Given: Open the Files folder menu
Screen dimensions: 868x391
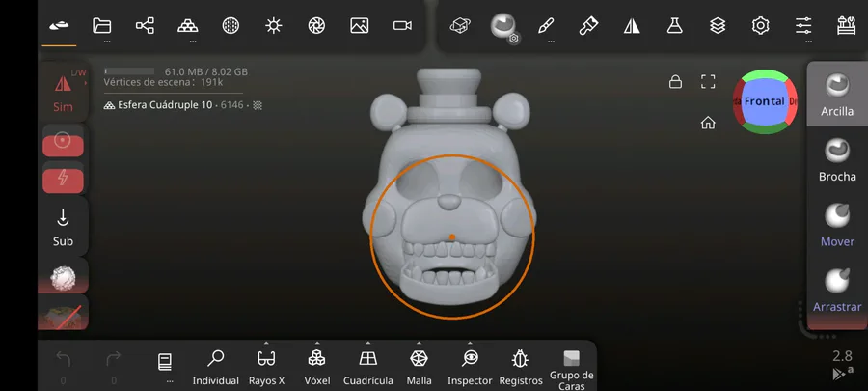Looking at the screenshot, I should [x=102, y=26].
